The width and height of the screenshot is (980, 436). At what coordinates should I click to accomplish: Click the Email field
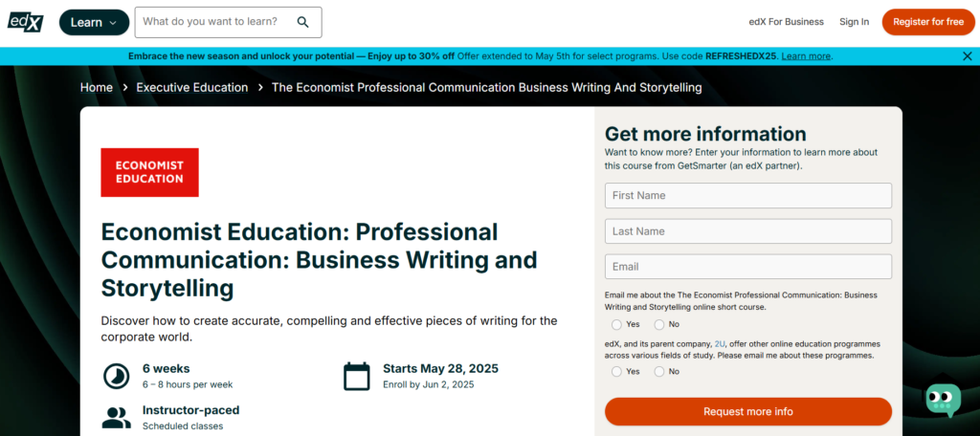tap(748, 267)
